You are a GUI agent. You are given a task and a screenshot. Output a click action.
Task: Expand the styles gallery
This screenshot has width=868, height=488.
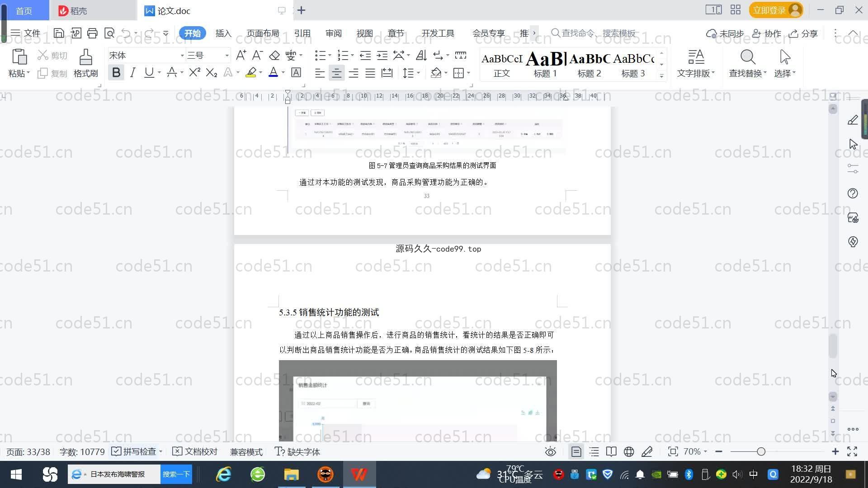(661, 76)
